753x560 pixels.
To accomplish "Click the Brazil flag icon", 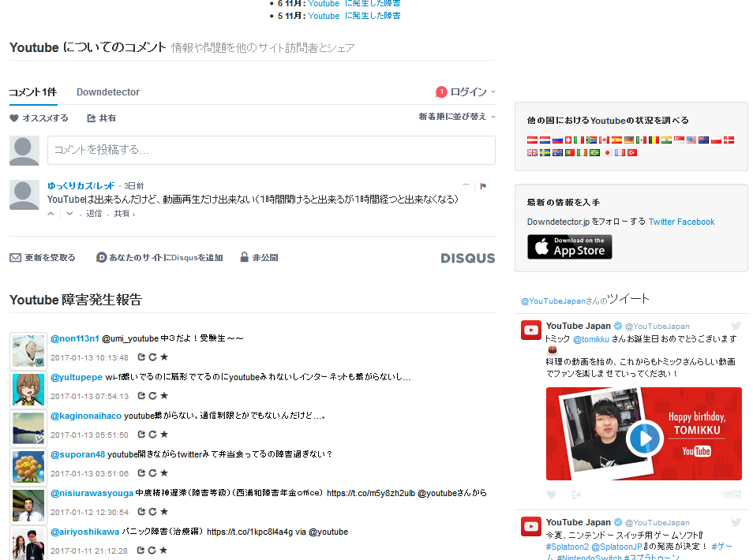I will [x=594, y=152].
